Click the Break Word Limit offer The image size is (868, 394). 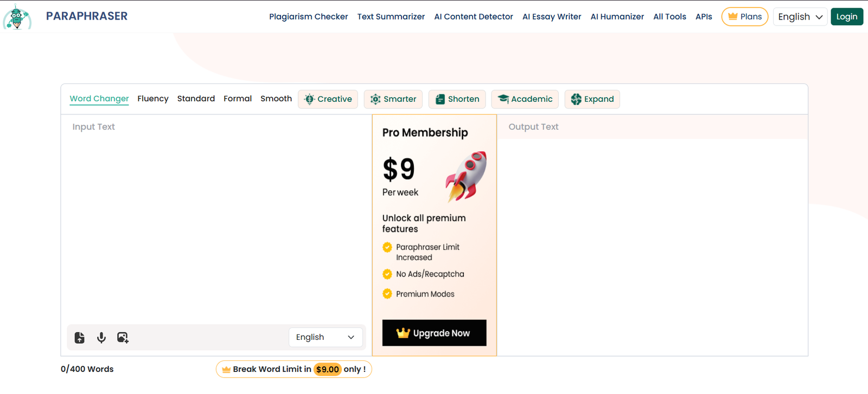pos(293,369)
